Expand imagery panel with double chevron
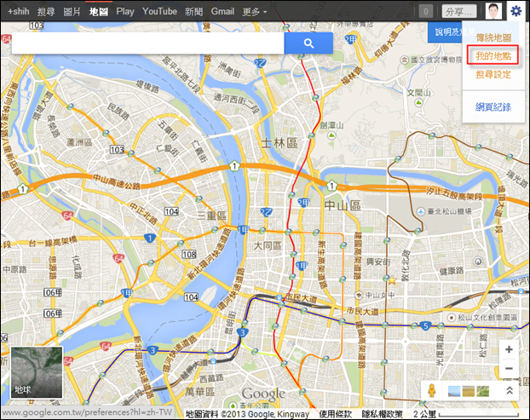Viewport: 530px width, 420px height. 510,390
